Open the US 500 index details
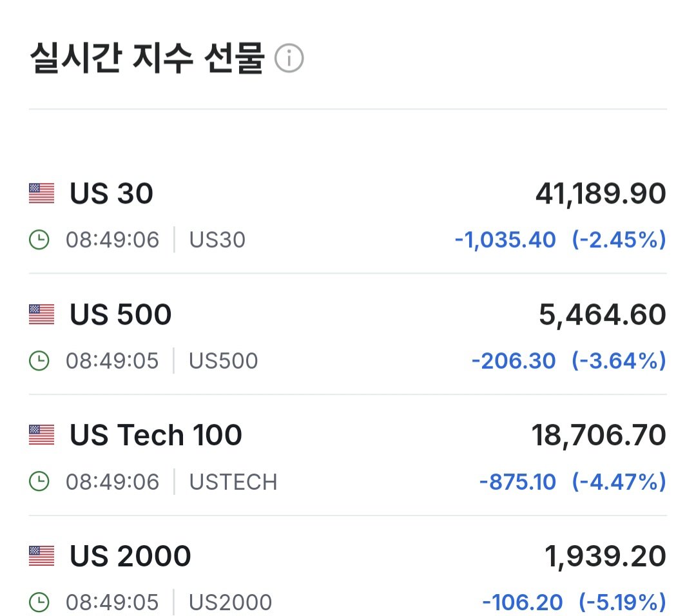Viewport: 696px width, 616px height. click(119, 314)
